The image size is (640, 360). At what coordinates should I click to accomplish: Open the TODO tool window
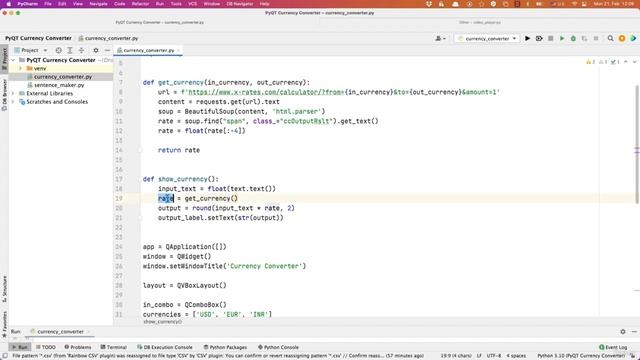46,347
